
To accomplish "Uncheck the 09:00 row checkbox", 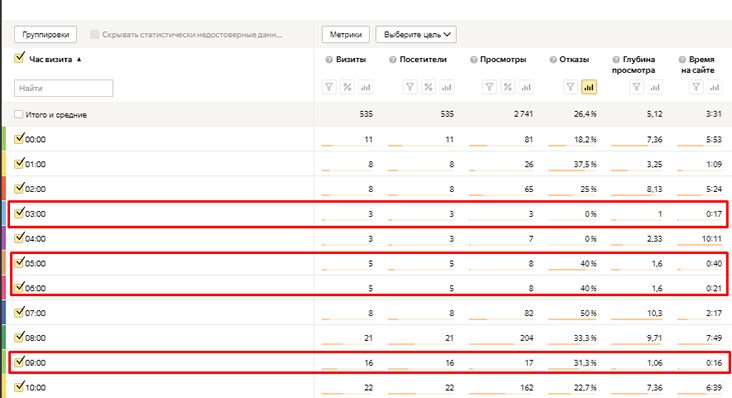I will tap(19, 362).
